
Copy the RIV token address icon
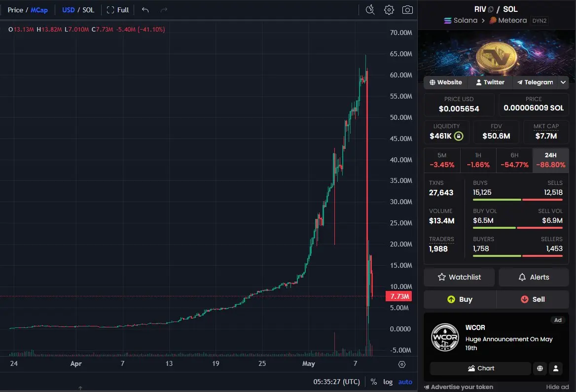pyautogui.click(x=490, y=9)
